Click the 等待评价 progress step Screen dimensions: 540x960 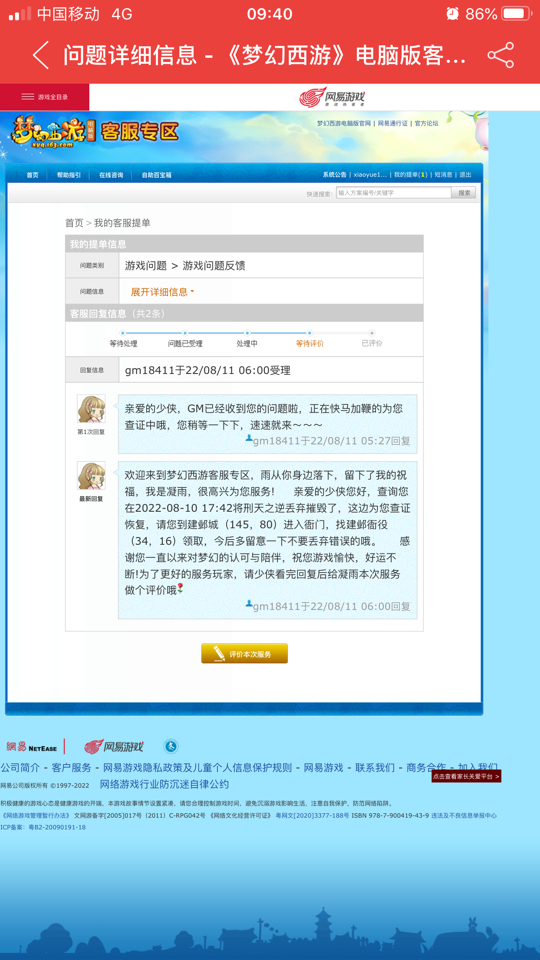pos(310,343)
